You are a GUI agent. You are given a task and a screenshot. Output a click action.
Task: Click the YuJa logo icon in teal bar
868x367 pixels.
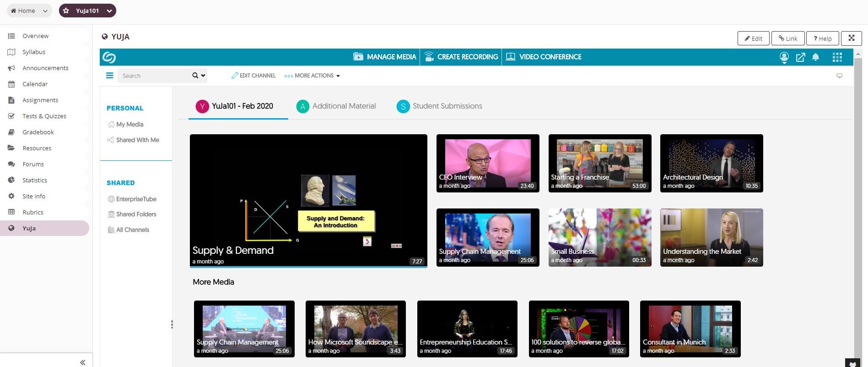click(109, 57)
